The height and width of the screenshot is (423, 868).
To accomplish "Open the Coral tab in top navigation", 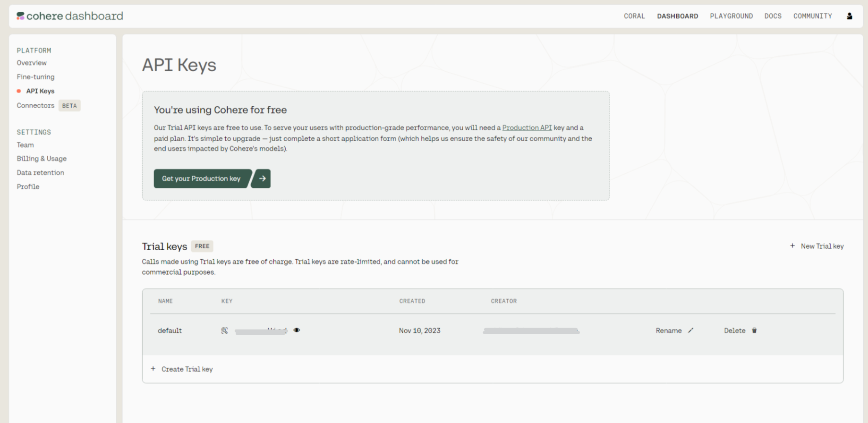I will pos(634,16).
